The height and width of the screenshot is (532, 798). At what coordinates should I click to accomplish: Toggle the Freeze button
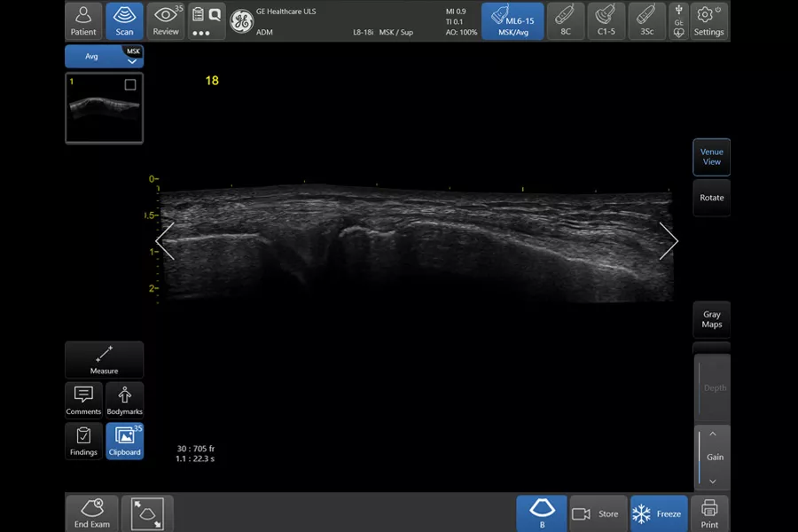pos(659,513)
